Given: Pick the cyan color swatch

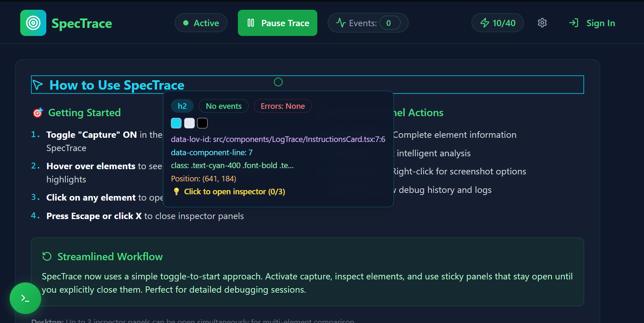Looking at the screenshot, I should (176, 123).
